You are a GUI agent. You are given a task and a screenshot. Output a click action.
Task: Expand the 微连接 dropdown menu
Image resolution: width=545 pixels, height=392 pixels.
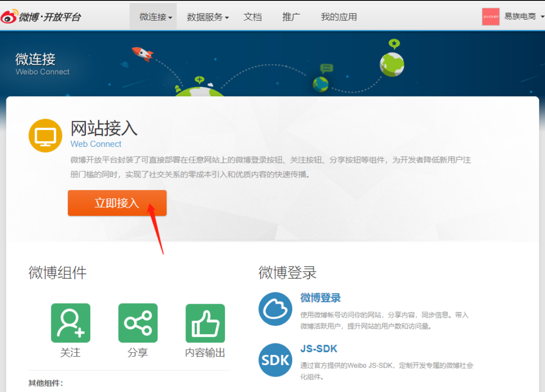156,17
